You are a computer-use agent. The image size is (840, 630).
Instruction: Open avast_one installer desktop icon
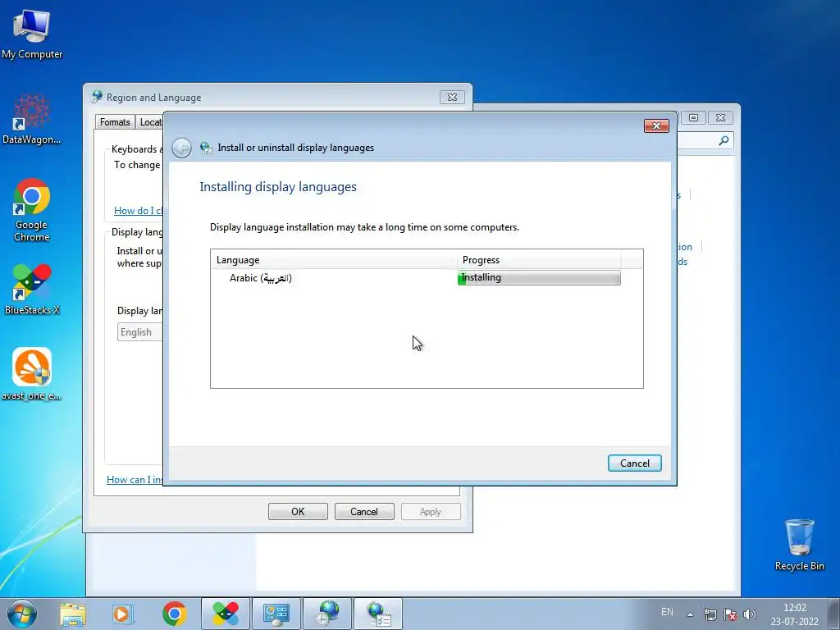coord(32,374)
